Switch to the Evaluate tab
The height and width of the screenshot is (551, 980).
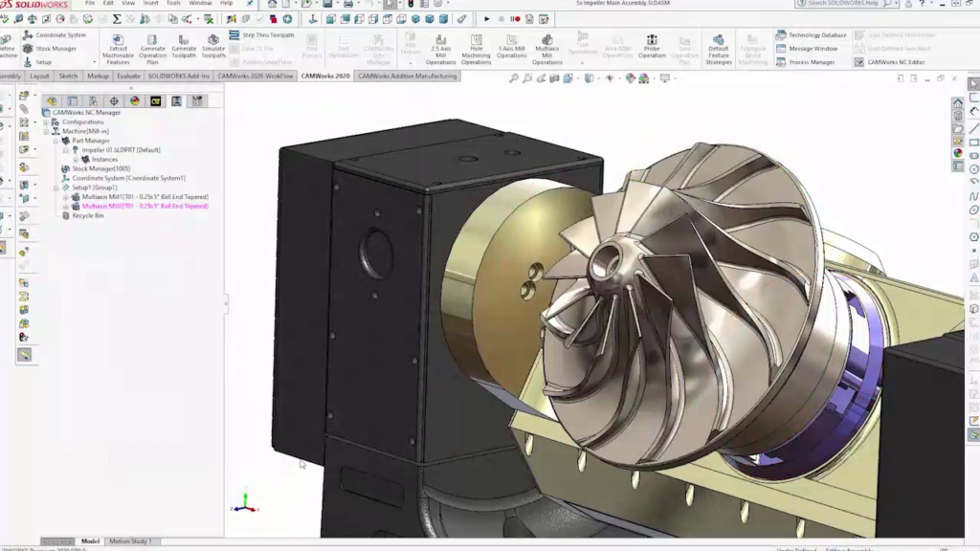tap(128, 76)
